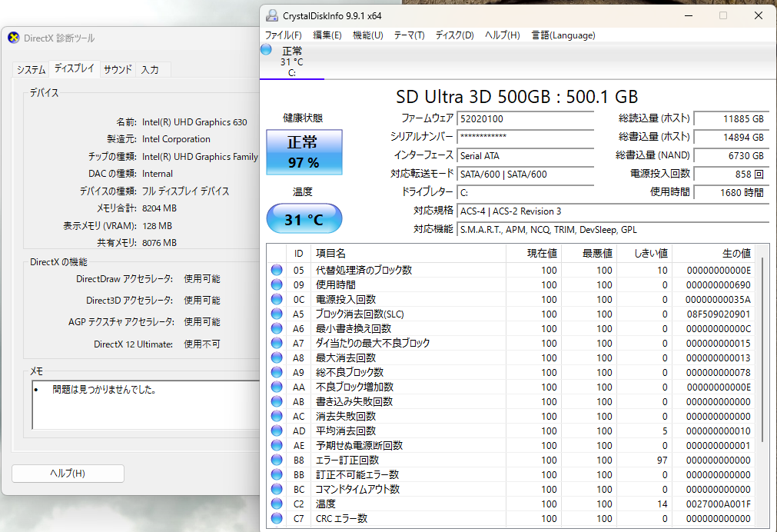
Task: Click status orb for attribute C2 row
Action: tap(277, 504)
